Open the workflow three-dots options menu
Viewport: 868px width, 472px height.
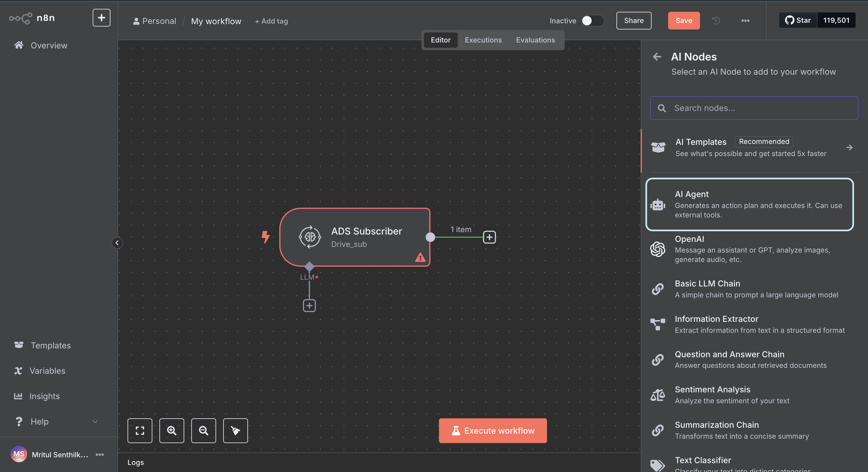pyautogui.click(x=745, y=21)
